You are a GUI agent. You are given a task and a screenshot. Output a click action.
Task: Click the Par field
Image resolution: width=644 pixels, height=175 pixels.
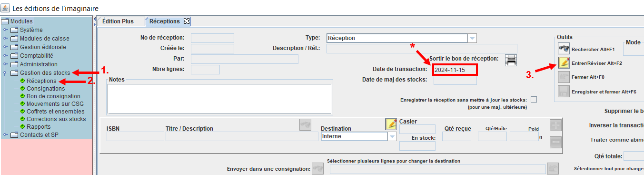tap(244, 59)
